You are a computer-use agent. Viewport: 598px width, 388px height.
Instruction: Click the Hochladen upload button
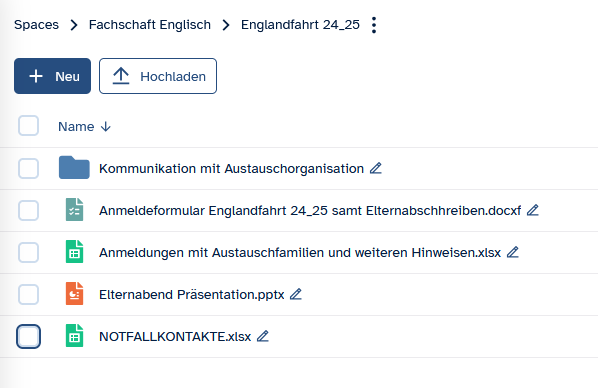(158, 76)
